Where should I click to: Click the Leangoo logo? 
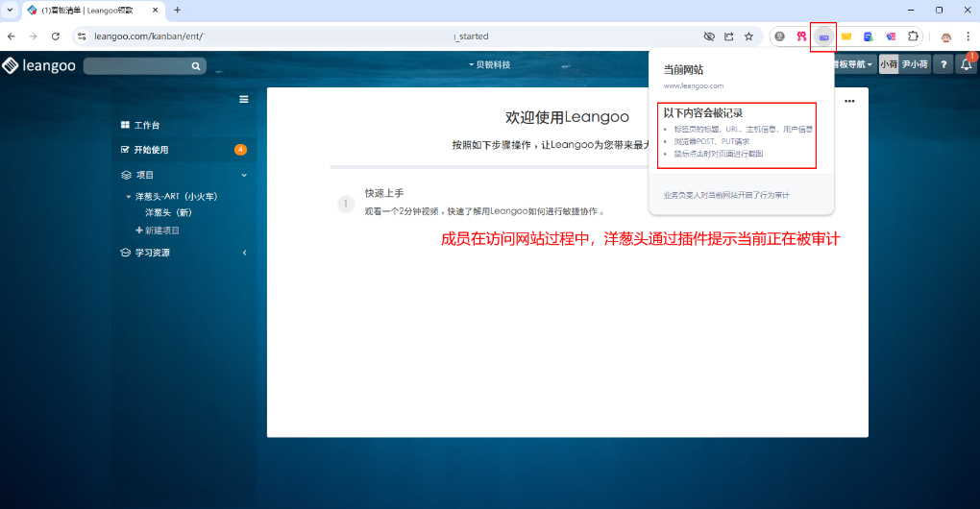click(x=38, y=65)
